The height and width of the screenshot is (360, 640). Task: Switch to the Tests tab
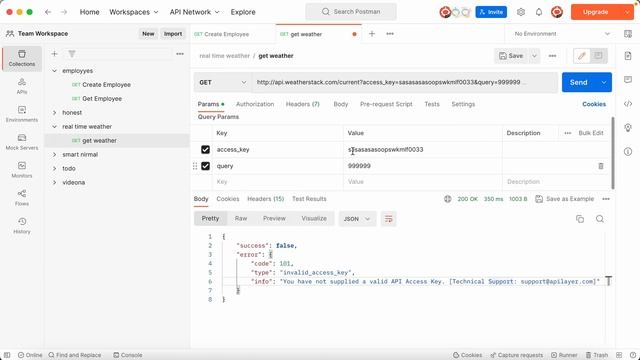[432, 104]
